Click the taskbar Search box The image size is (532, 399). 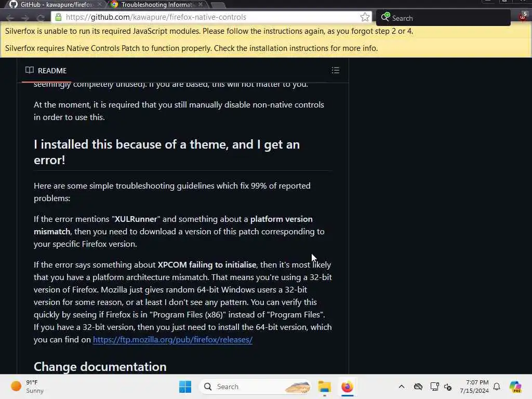(x=256, y=387)
